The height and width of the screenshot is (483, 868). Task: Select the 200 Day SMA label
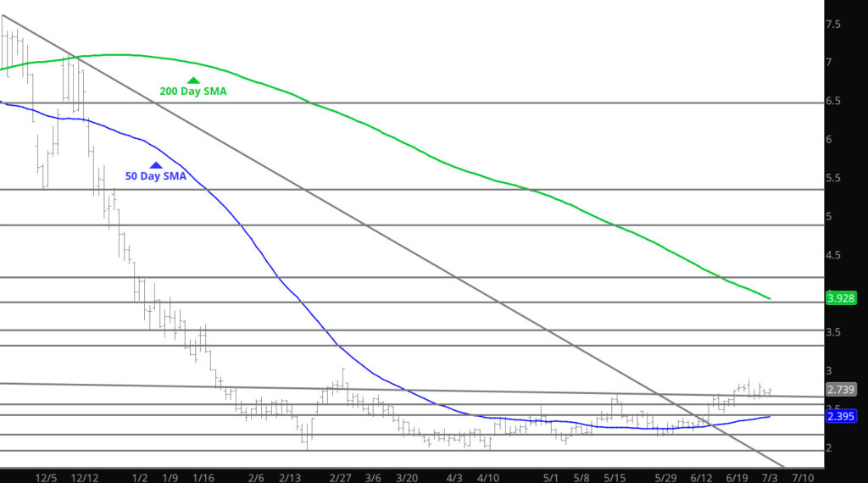pos(193,92)
